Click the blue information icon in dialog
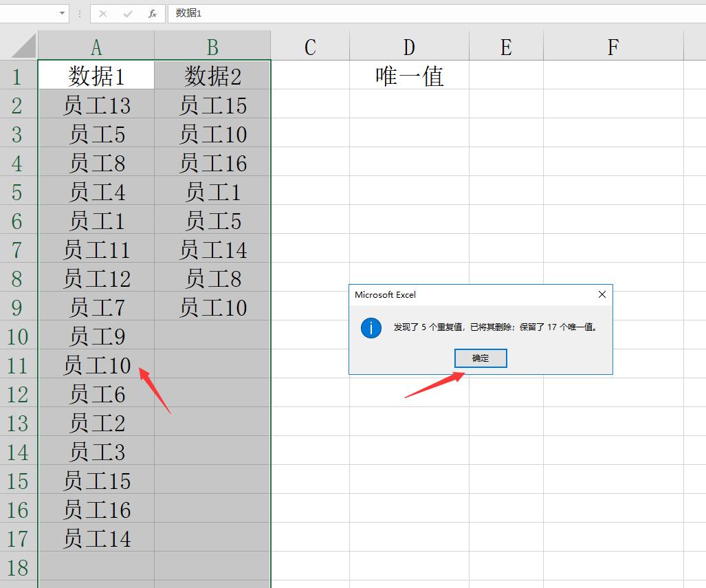This screenshot has width=706, height=588. point(371,327)
